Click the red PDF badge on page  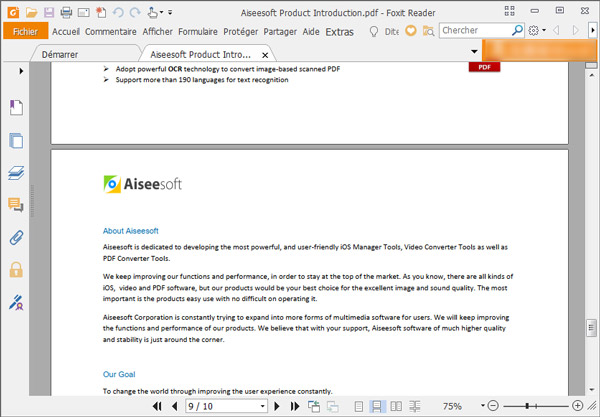pos(484,67)
